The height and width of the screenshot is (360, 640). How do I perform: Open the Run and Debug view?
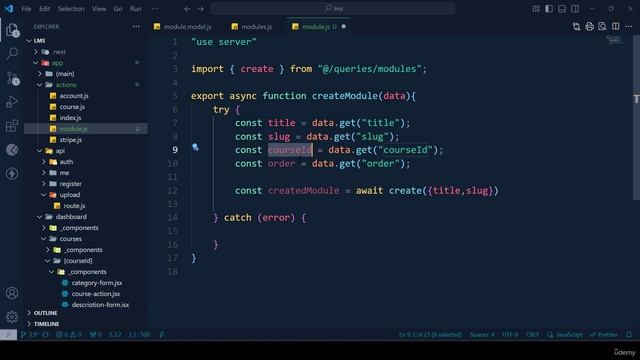click(x=12, y=102)
